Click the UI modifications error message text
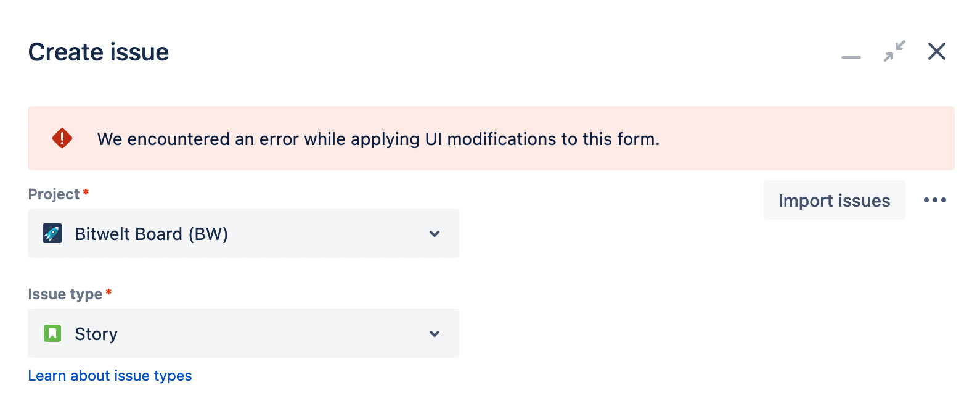 tap(378, 139)
